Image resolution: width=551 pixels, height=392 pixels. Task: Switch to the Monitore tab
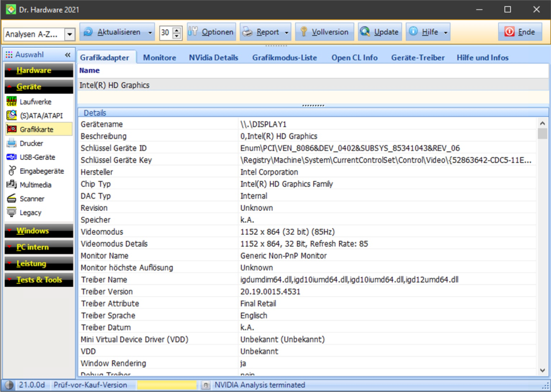tap(159, 57)
